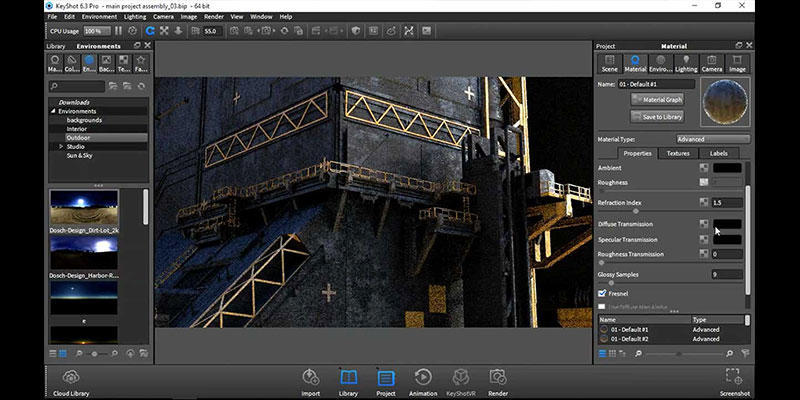
Task: Open the Animation panel
Action: (423, 379)
